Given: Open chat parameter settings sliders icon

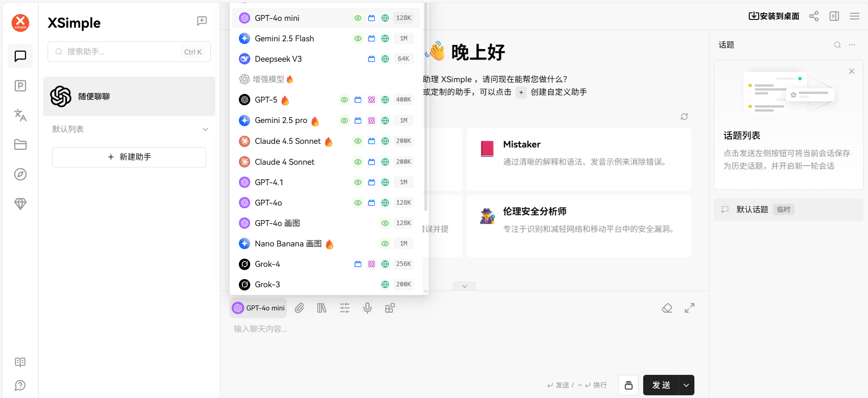Looking at the screenshot, I should (344, 308).
